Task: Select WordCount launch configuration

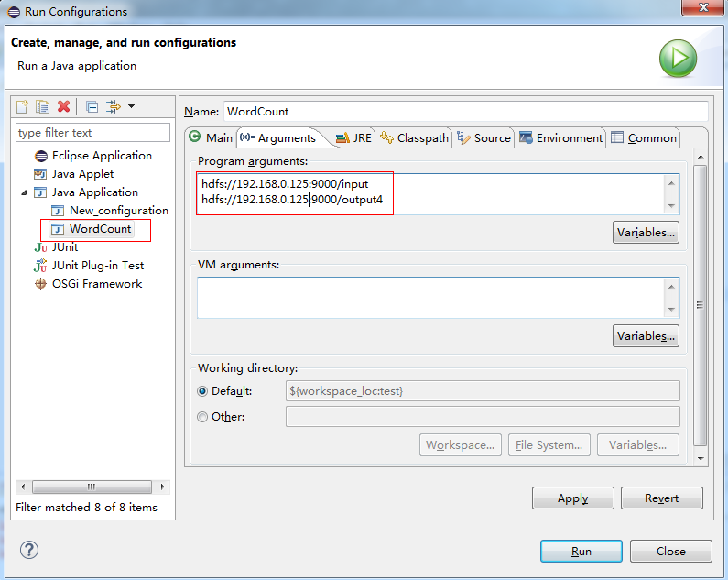Action: point(101,229)
